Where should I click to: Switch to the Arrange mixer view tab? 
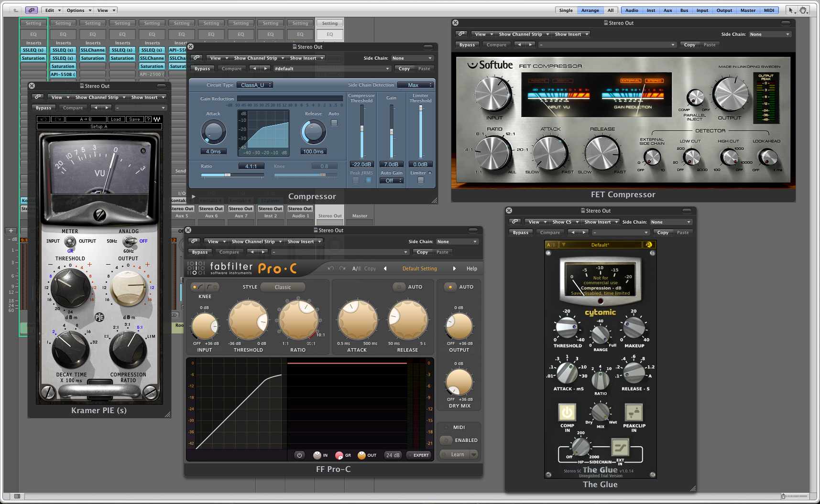coord(590,10)
